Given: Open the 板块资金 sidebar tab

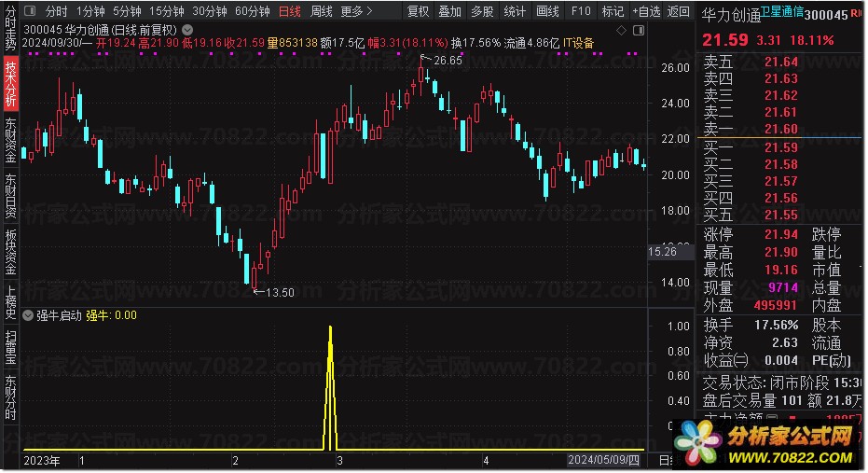Looking at the screenshot, I should [10, 252].
